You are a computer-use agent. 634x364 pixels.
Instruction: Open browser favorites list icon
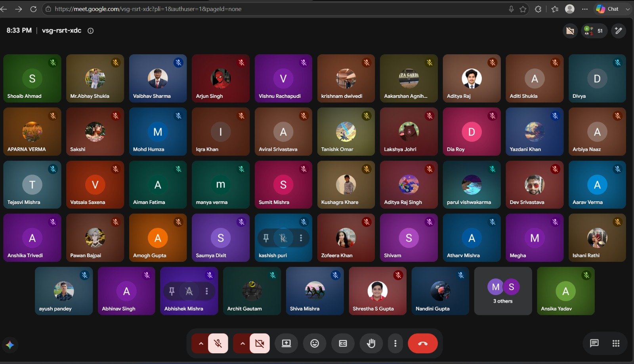tap(555, 9)
